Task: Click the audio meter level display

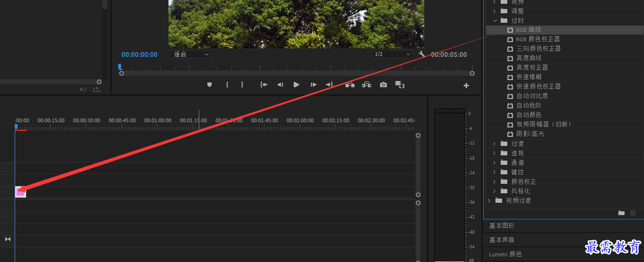Action: 449,185
